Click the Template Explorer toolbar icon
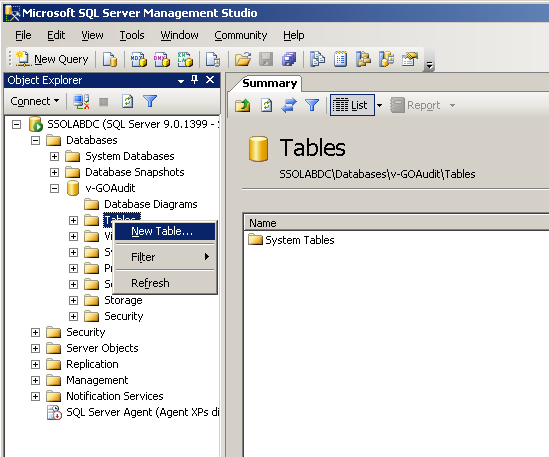The width and height of the screenshot is (549, 457). pos(387,59)
